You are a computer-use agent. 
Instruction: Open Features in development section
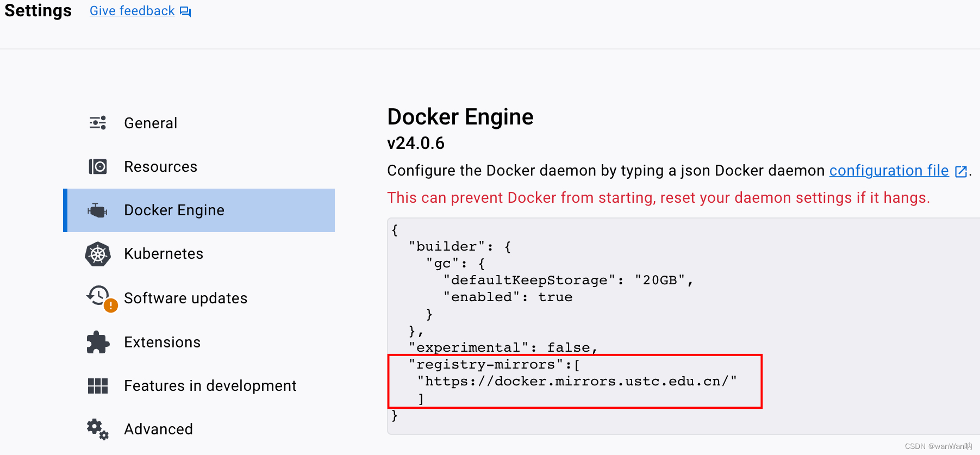199,386
